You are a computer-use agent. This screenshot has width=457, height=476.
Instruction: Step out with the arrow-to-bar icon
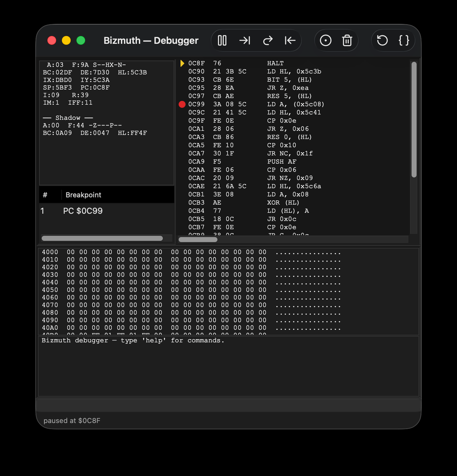[290, 40]
